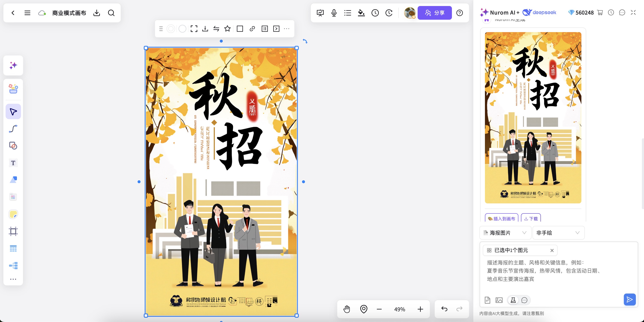Image resolution: width=644 pixels, height=322 pixels.
Task: Open version history icon
Action: (389, 13)
